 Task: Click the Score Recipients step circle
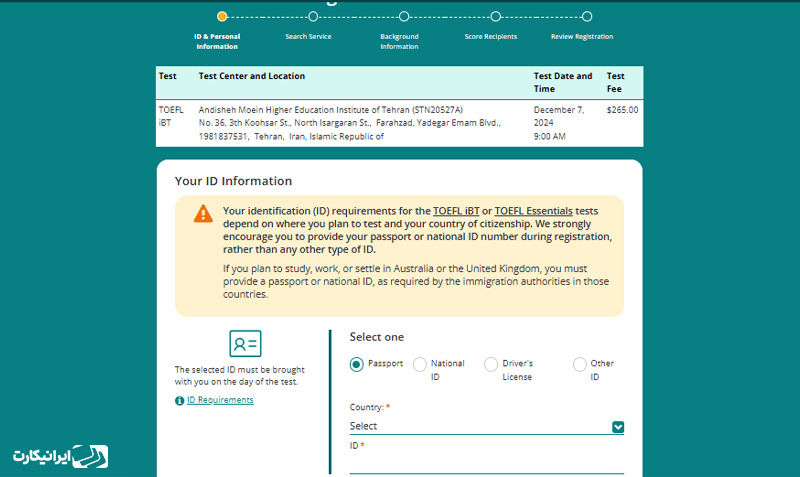[495, 16]
